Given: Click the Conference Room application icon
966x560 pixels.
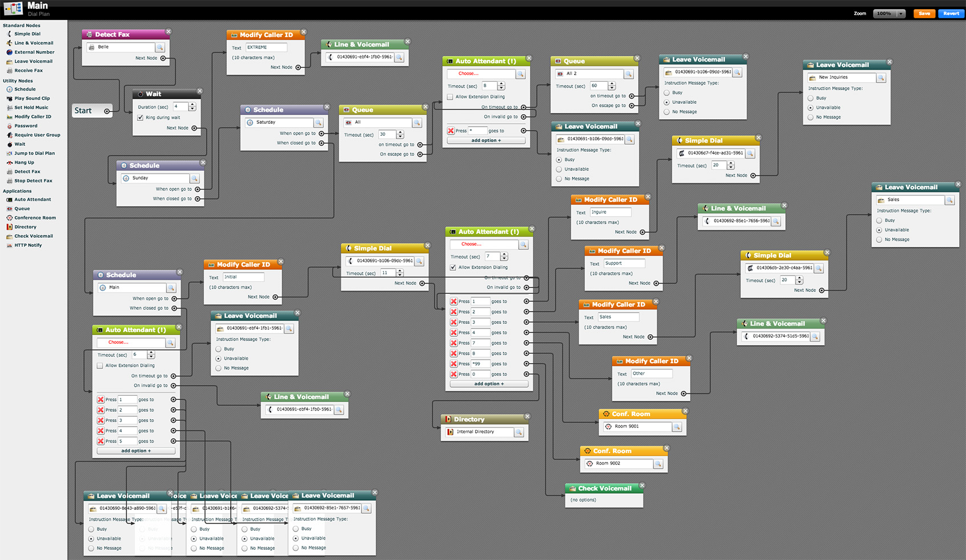Looking at the screenshot, I should [x=10, y=217].
